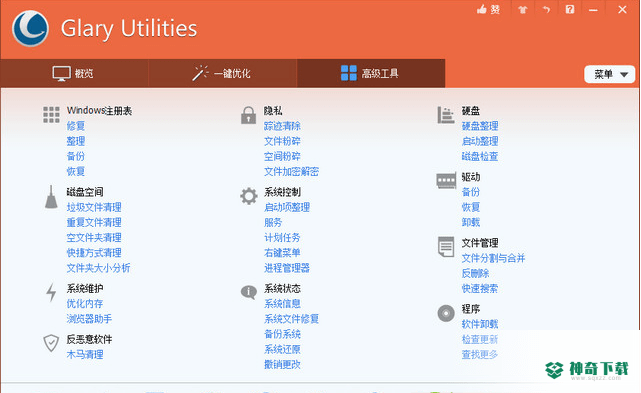Expand the 菜单 dropdown
This screenshot has height=393, width=641.
[610, 74]
